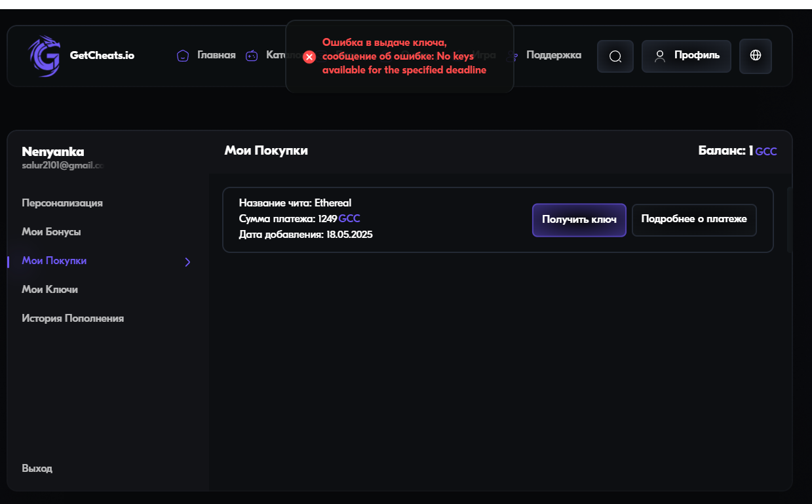Go to Главная in the top navigation
This screenshot has width=812, height=504.
pos(216,55)
